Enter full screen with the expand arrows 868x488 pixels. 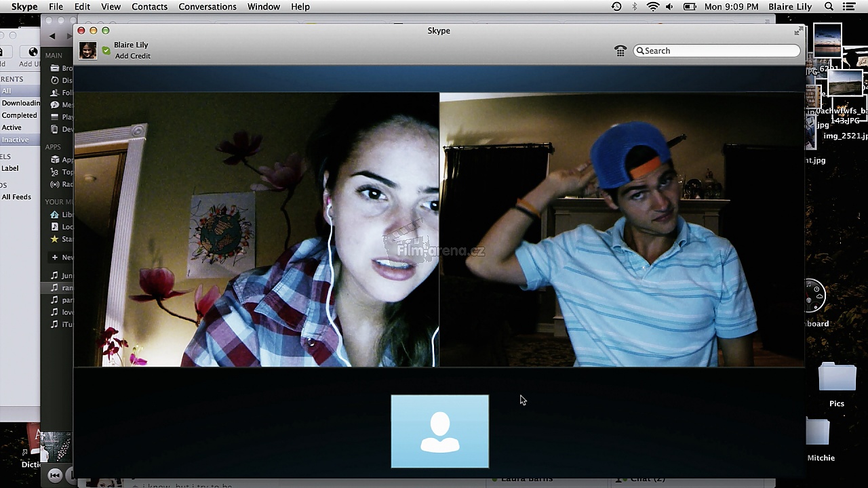(797, 31)
